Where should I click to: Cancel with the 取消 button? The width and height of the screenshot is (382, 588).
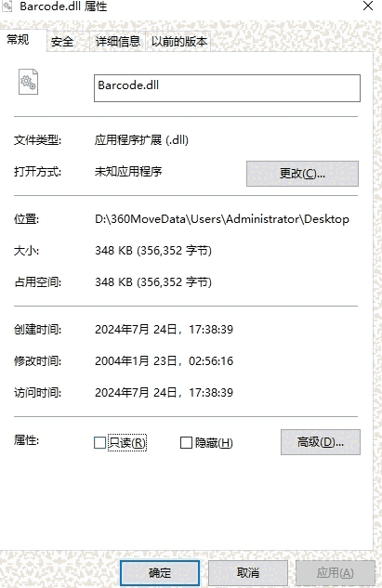pos(247,572)
